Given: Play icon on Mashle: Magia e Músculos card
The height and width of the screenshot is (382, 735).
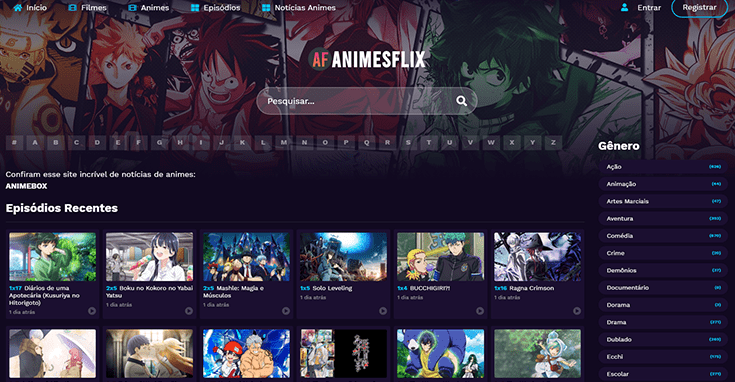Looking at the screenshot, I should [x=286, y=311].
